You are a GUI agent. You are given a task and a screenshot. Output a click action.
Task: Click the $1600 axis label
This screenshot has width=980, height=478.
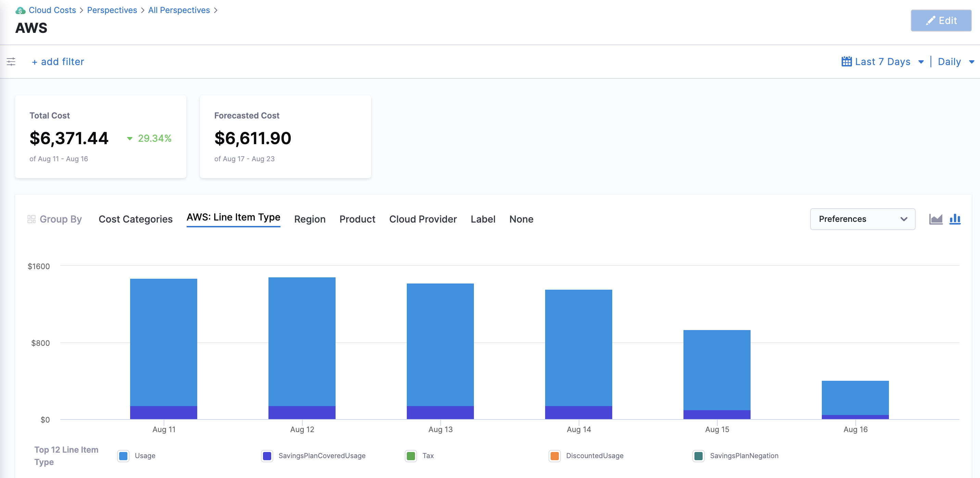[x=39, y=266]
